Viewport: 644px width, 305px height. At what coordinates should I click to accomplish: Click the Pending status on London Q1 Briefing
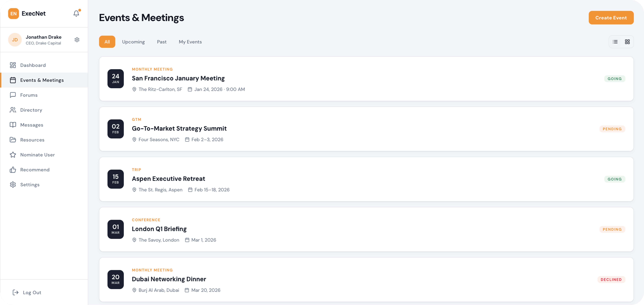[612, 229]
